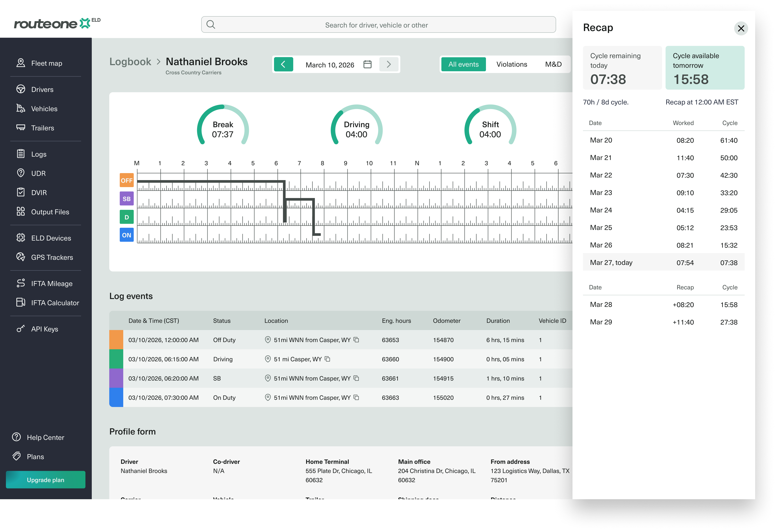Click the Cycle remaining today card

pyautogui.click(x=622, y=68)
